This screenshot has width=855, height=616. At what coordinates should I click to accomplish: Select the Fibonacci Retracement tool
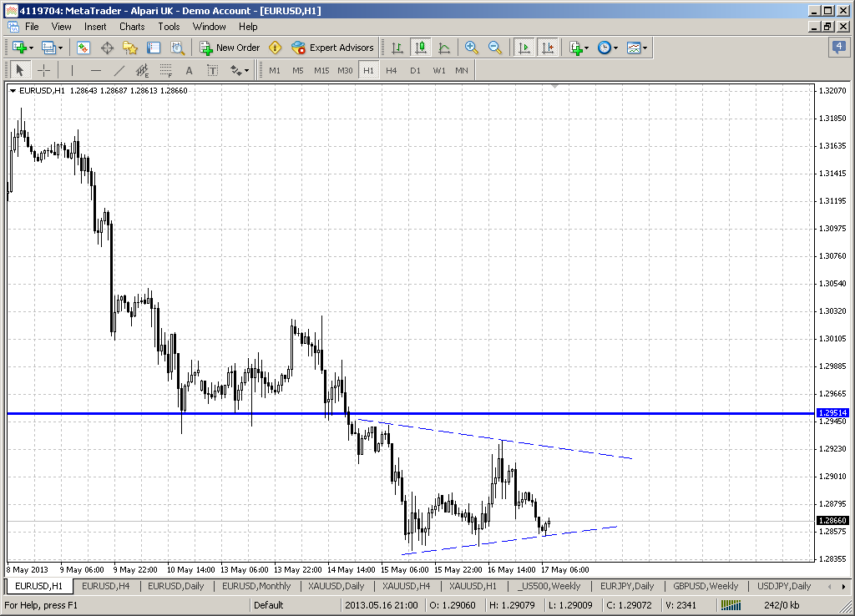pyautogui.click(x=166, y=70)
